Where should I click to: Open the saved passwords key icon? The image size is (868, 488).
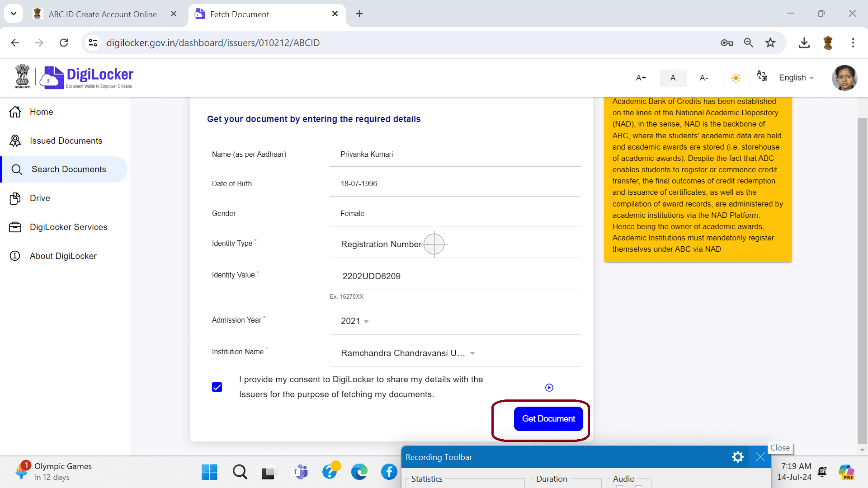[x=727, y=42]
